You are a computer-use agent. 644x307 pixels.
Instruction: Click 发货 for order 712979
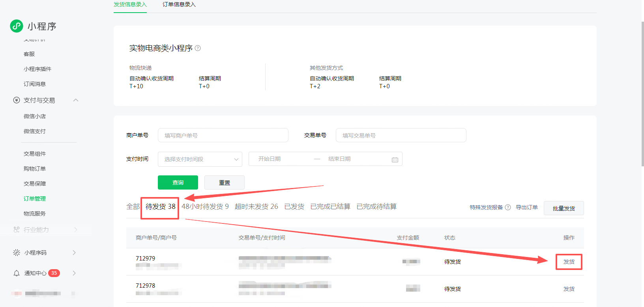click(569, 262)
